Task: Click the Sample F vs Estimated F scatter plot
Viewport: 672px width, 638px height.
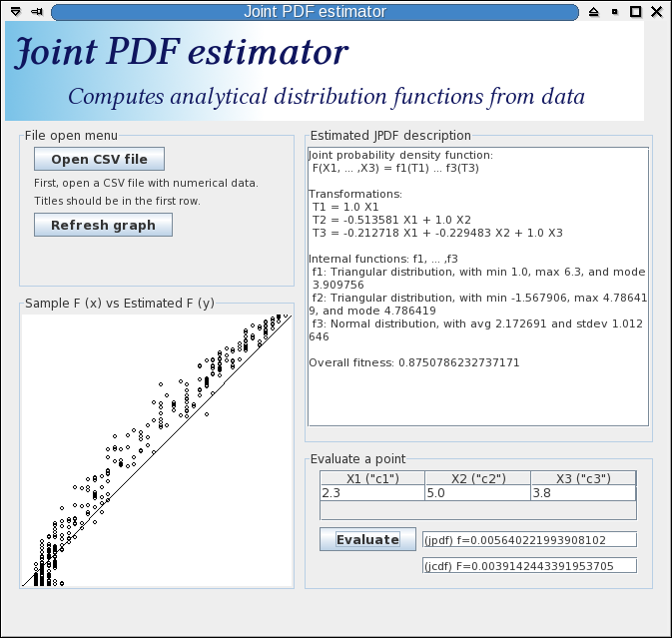Action: pyautogui.click(x=157, y=449)
